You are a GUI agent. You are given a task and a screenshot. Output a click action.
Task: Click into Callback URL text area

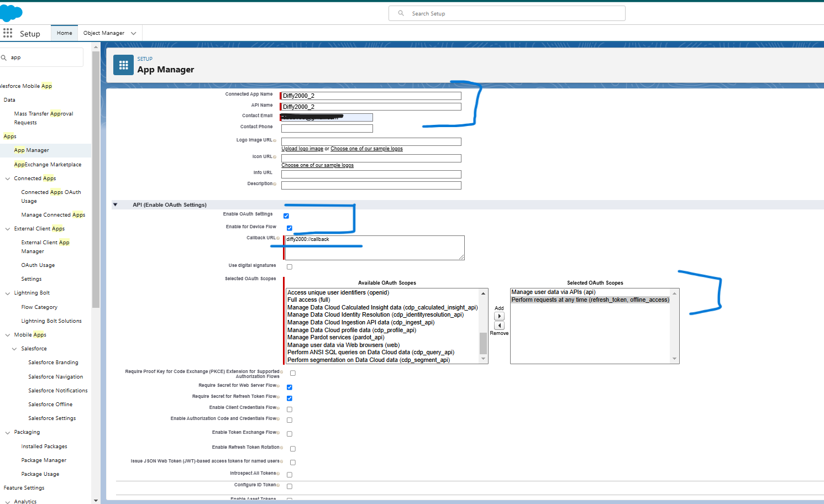coord(374,248)
